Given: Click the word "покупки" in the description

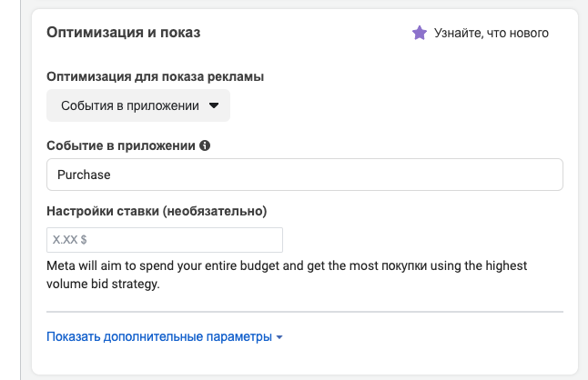Looking at the screenshot, I should (x=404, y=265).
